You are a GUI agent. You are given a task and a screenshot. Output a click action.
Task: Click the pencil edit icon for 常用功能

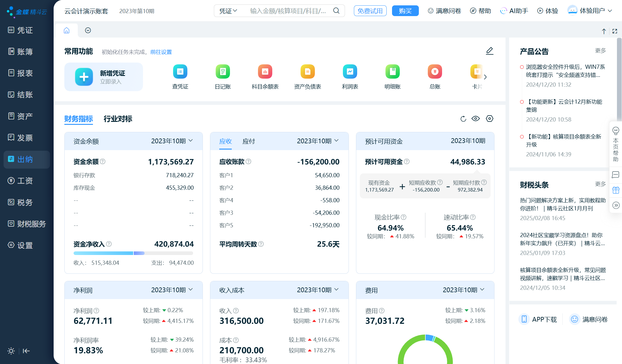489,51
